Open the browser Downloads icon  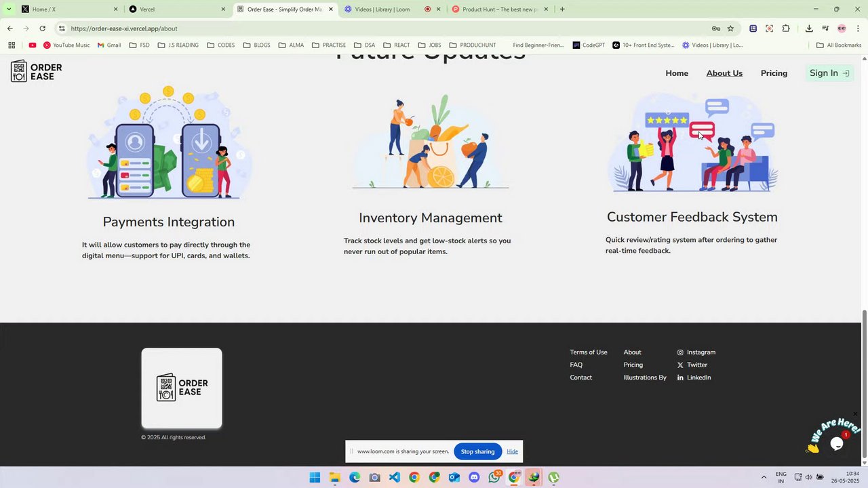click(x=809, y=28)
